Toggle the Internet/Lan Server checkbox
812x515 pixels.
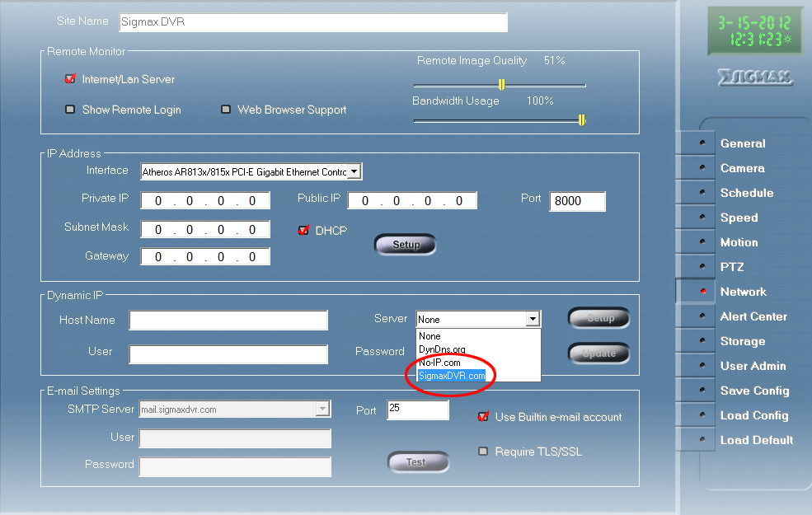click(70, 80)
